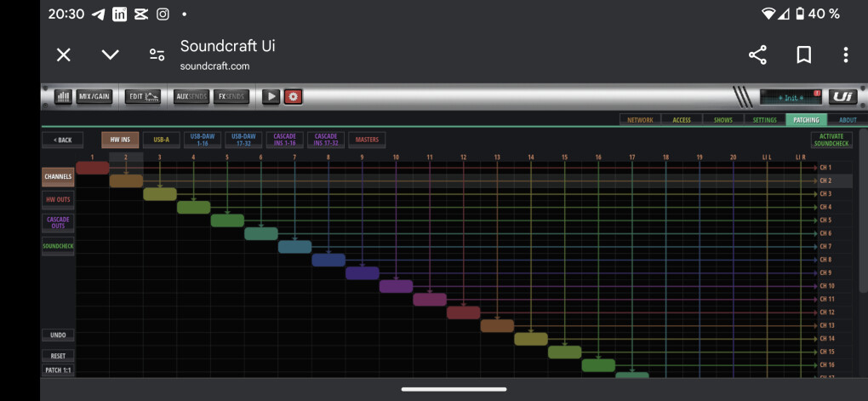
Task: Select the PATCHING tab
Action: (x=806, y=120)
